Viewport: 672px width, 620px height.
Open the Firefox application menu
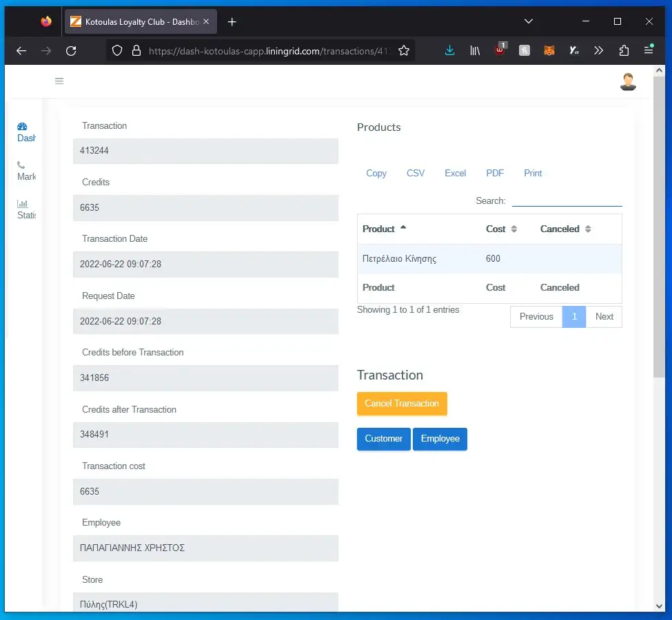[x=649, y=50]
